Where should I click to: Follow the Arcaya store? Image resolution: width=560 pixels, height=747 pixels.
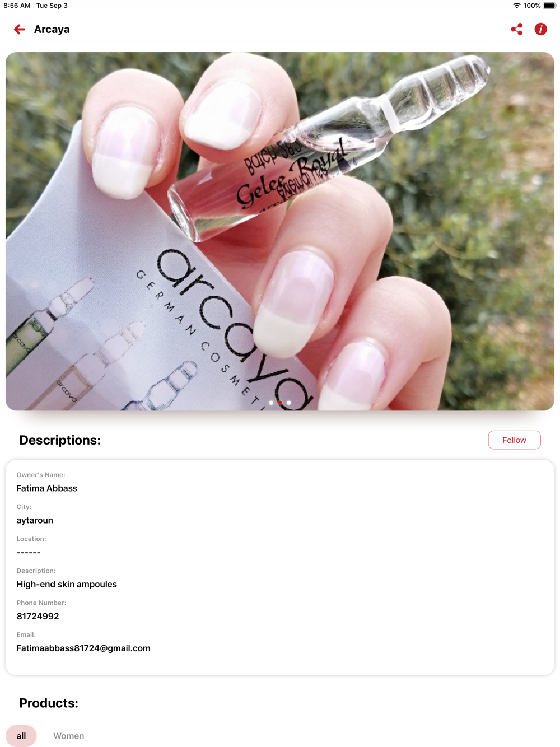(x=514, y=440)
